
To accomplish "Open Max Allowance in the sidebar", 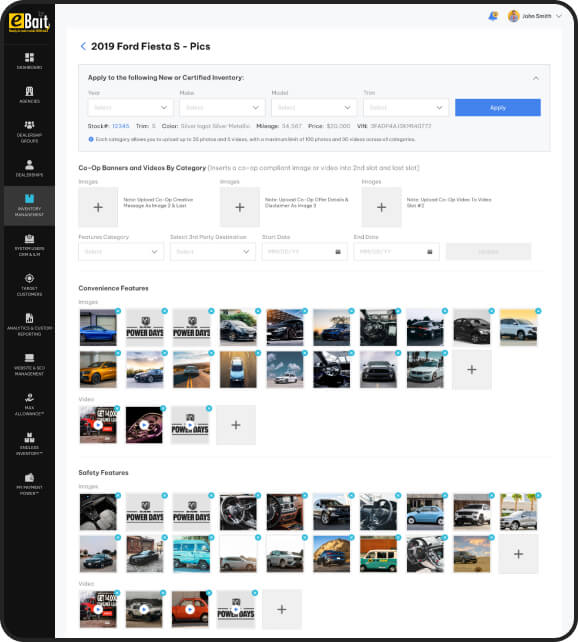I will tap(29, 404).
